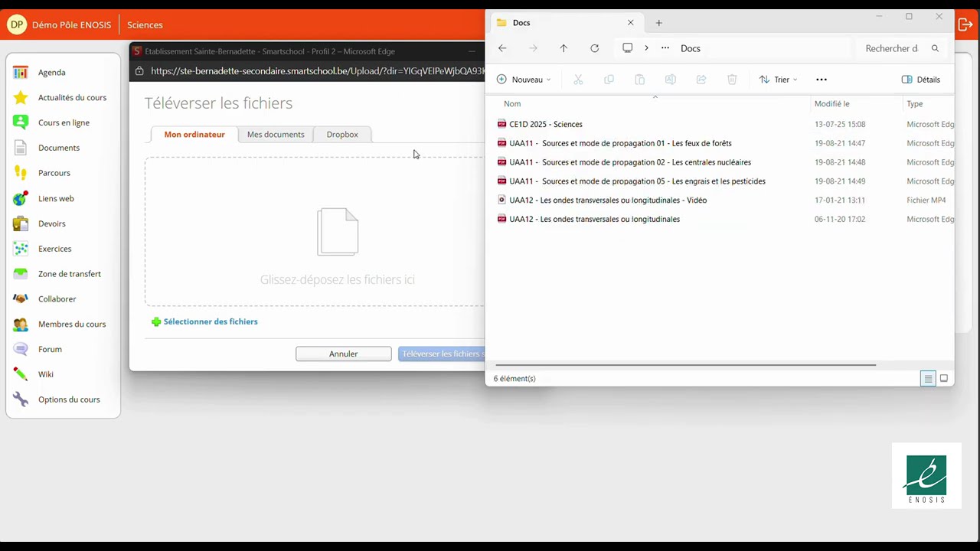Click the horizontal scrollbar in Explorer
The width and height of the screenshot is (980, 551).
(x=685, y=365)
